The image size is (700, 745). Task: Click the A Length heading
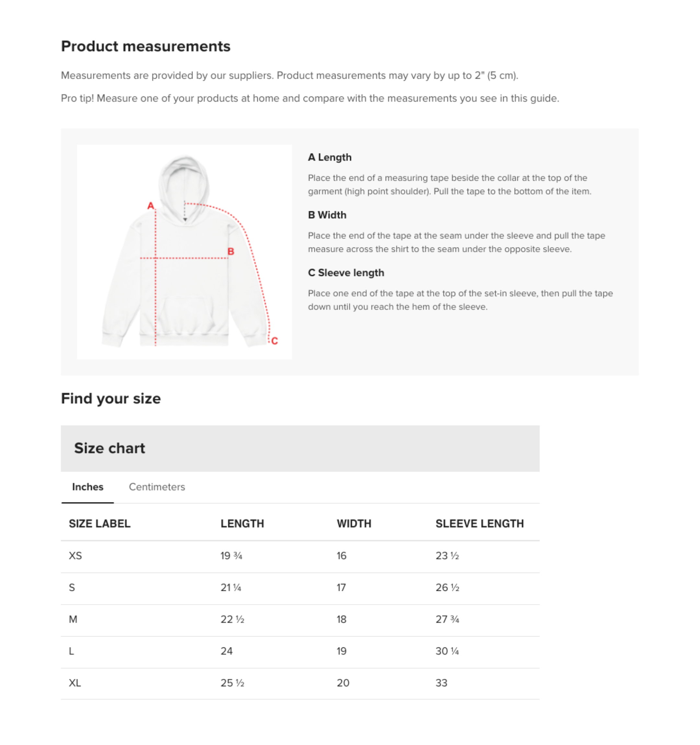(330, 157)
